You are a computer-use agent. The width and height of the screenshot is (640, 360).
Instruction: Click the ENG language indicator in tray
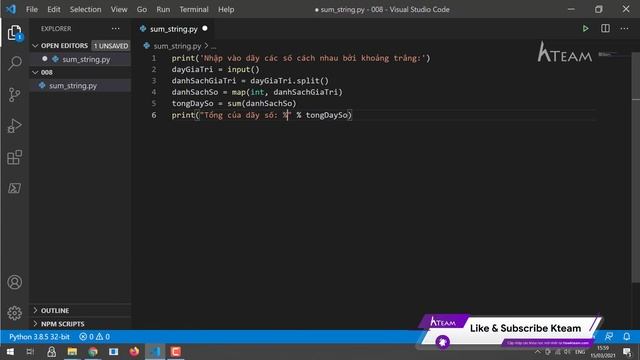[x=580, y=352]
